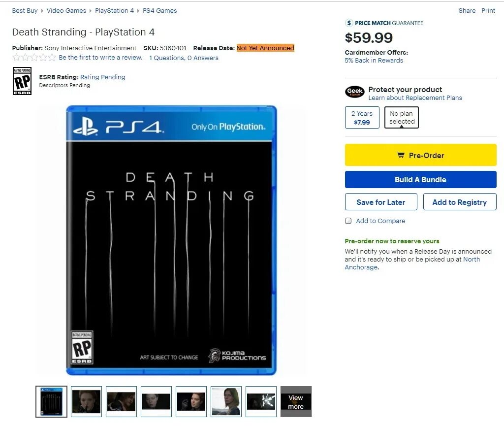Select the No plan selected option
The width and height of the screenshot is (504, 427).
coord(402,118)
